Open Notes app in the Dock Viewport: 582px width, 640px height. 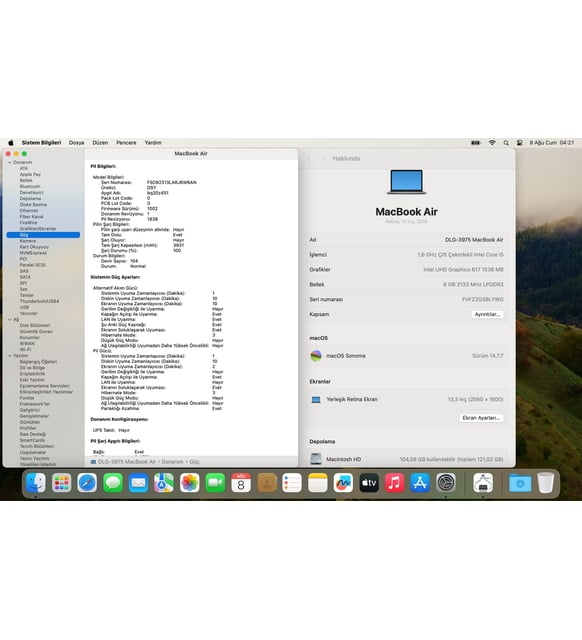[x=318, y=483]
